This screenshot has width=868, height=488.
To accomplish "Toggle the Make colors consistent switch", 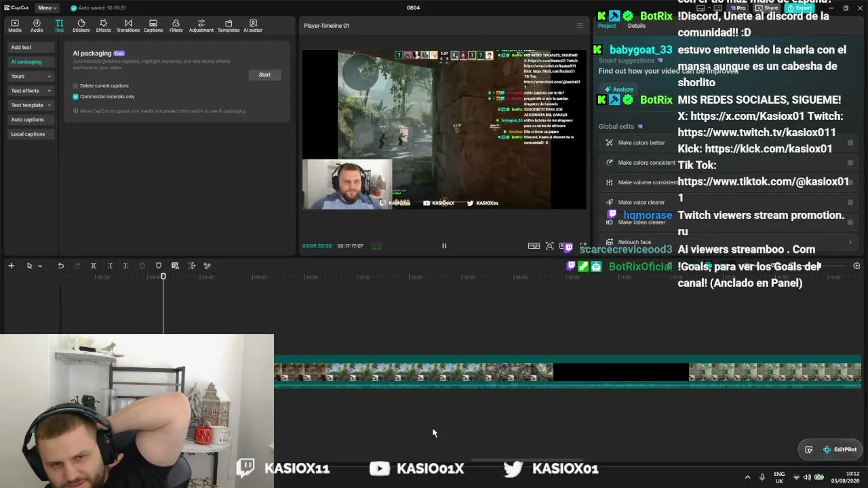I will pyautogui.click(x=850, y=163).
